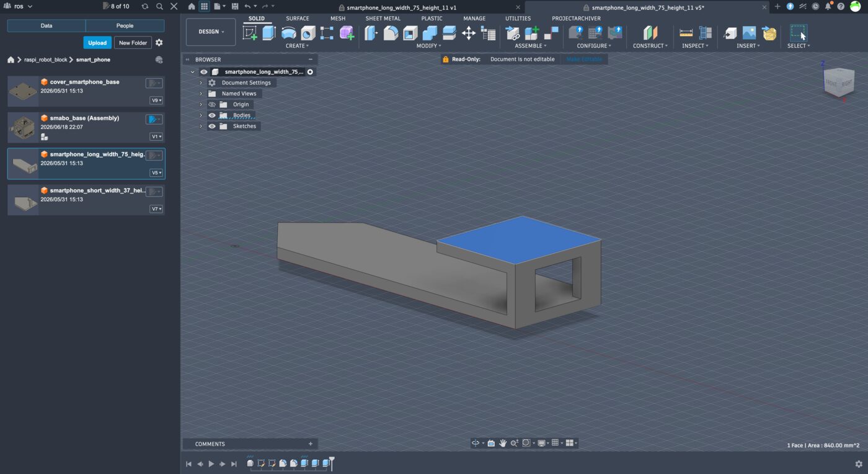The width and height of the screenshot is (868, 474).
Task: Click the timeline Play button
Action: [x=211, y=463]
